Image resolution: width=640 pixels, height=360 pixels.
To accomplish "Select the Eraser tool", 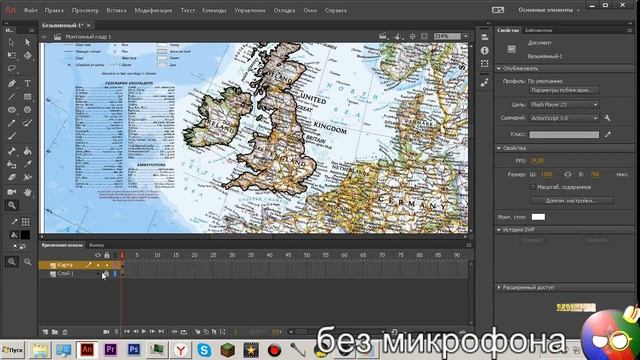I will pos(11,178).
